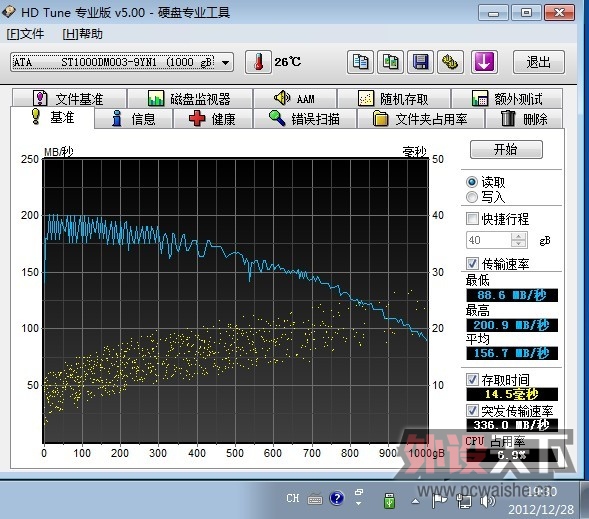Click the green USB safely remove tray icon

389,501
